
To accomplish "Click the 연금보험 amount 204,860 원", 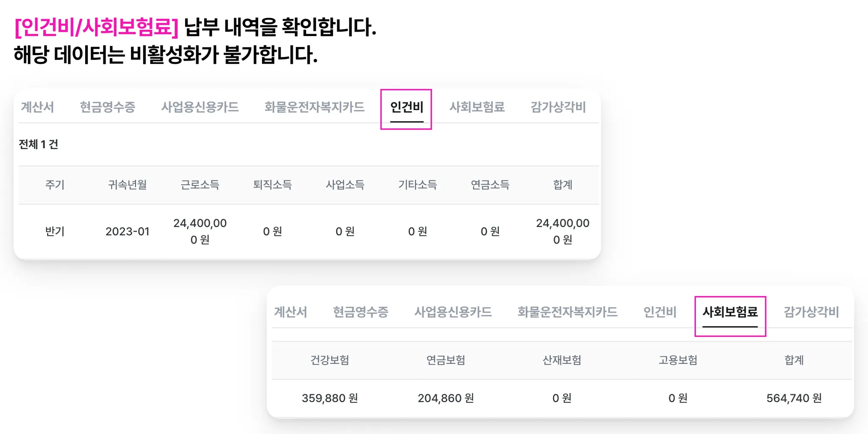I will point(445,398).
